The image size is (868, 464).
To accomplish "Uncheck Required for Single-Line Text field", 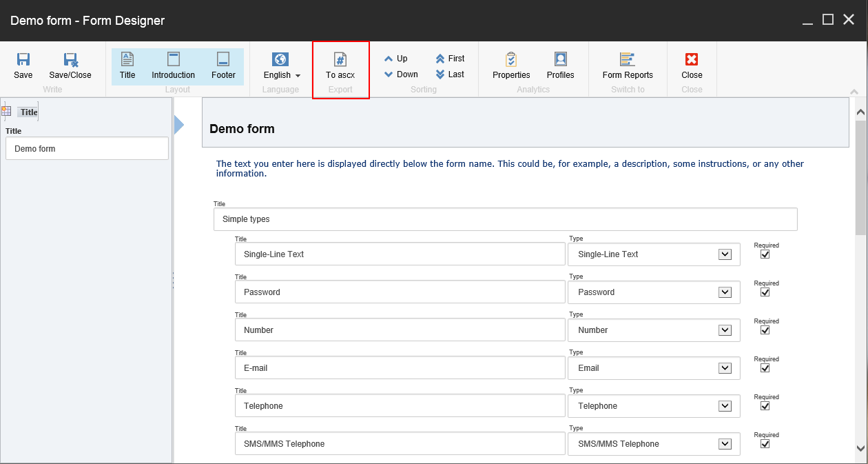I will tap(765, 254).
